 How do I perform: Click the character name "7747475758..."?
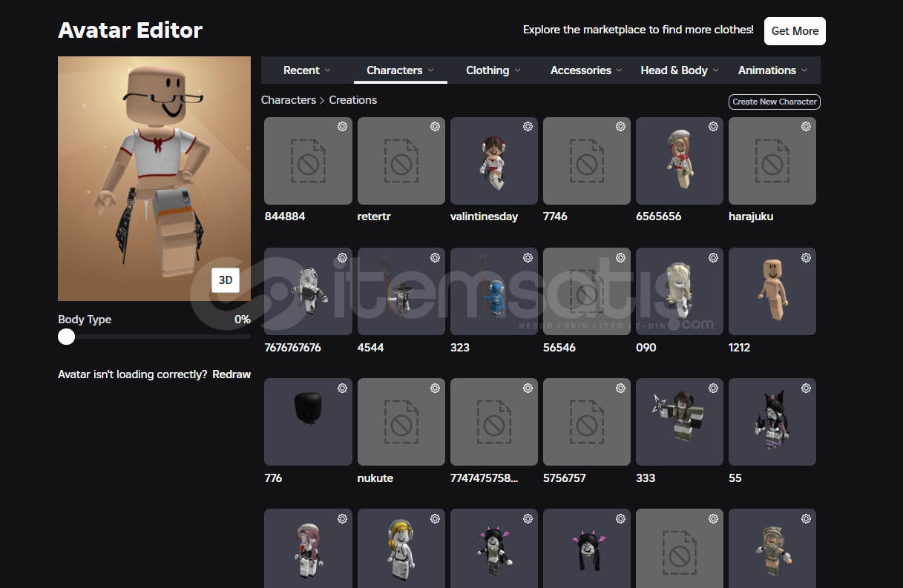coord(485,478)
